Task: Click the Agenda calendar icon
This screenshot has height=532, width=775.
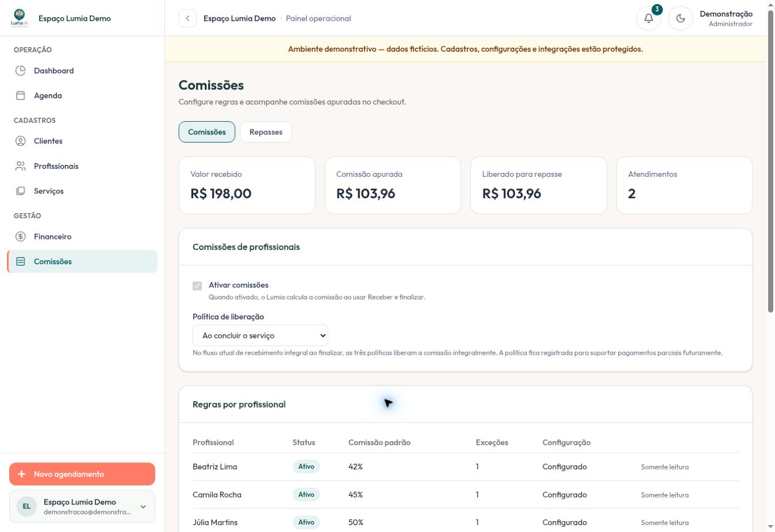Action: click(21, 95)
